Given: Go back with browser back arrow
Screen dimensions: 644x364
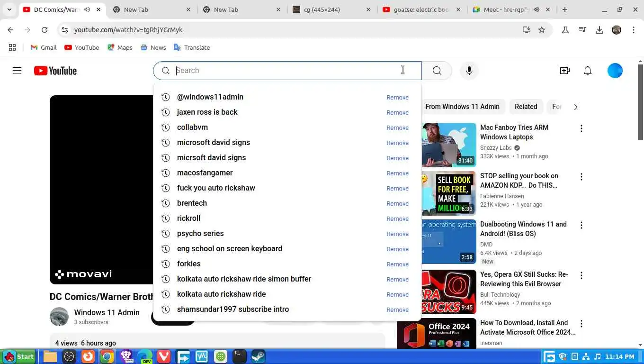Looking at the screenshot, I should tap(10, 30).
